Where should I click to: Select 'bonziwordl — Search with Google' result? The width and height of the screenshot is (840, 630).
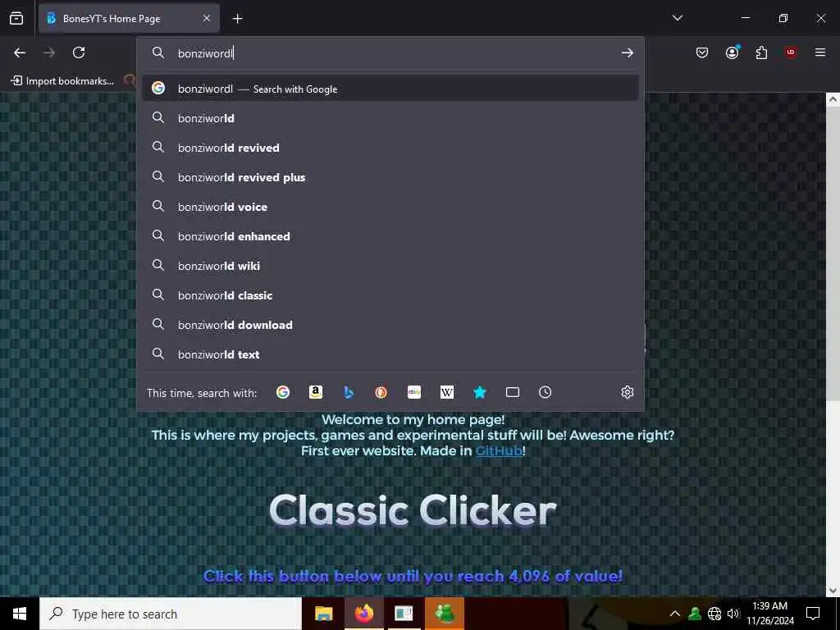click(x=390, y=89)
